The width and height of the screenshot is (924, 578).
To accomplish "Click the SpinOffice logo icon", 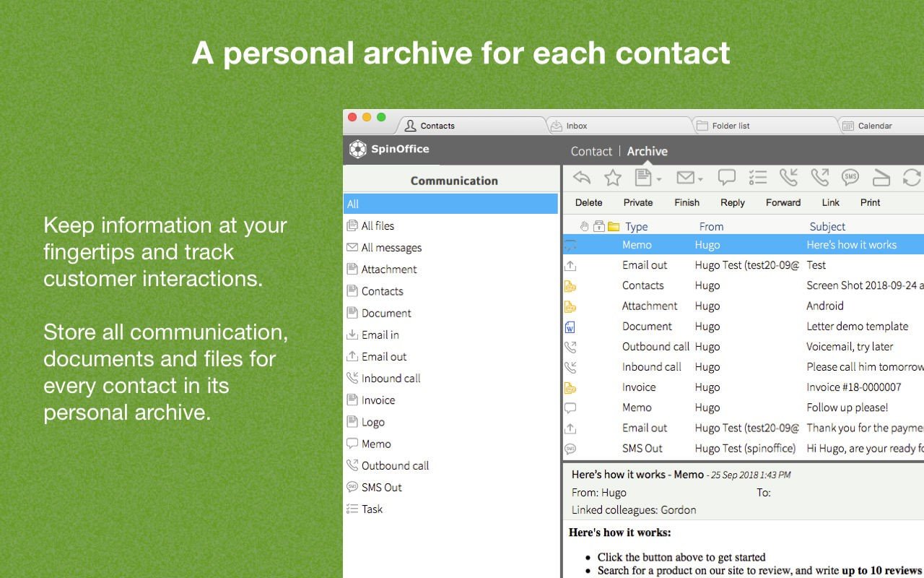I will coord(358,150).
